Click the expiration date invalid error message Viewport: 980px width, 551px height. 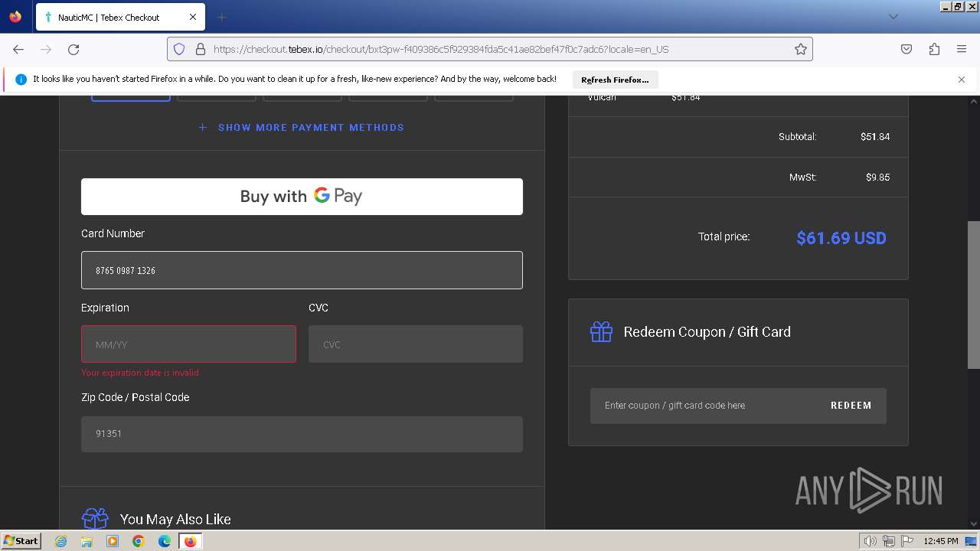(140, 373)
